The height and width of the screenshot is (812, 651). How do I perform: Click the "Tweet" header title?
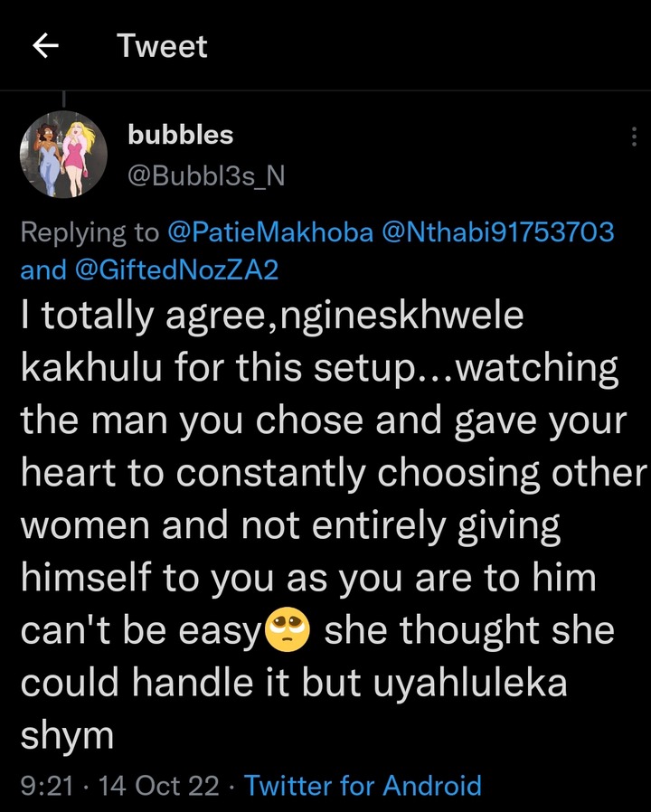[162, 47]
